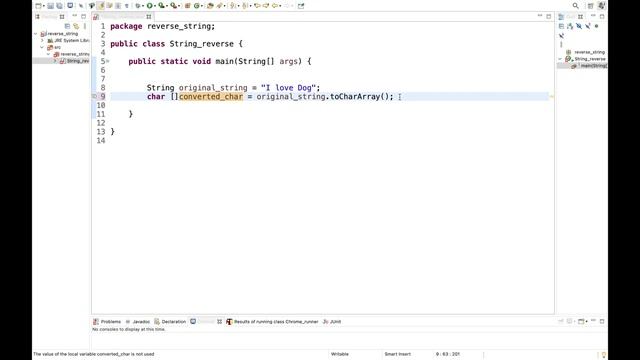Place cursor in 'package reverse_string;' line
Viewport: 640px width, 360px height.
(x=162, y=26)
